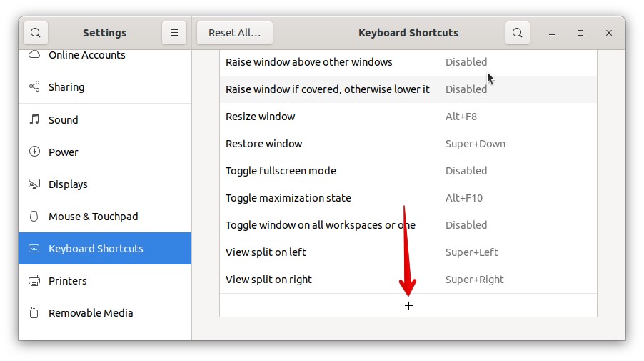Select Mouse & Touchpad in sidebar
The image size is (644, 361).
(x=93, y=217)
